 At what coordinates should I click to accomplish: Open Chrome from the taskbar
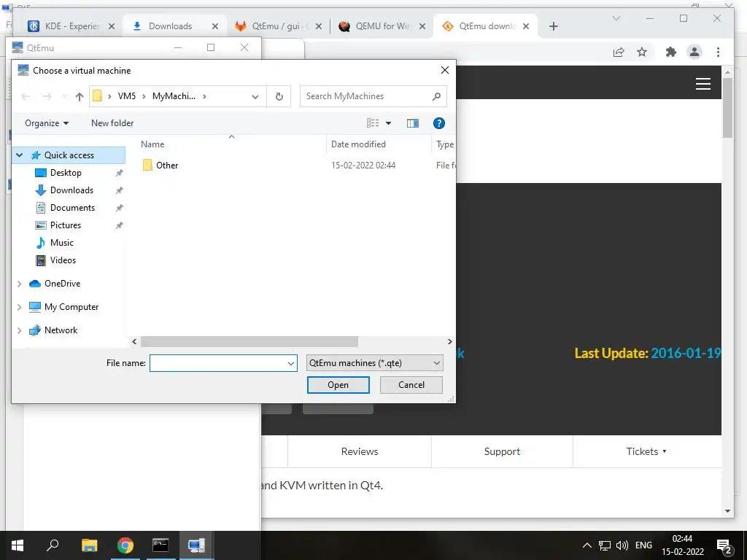tap(125, 545)
